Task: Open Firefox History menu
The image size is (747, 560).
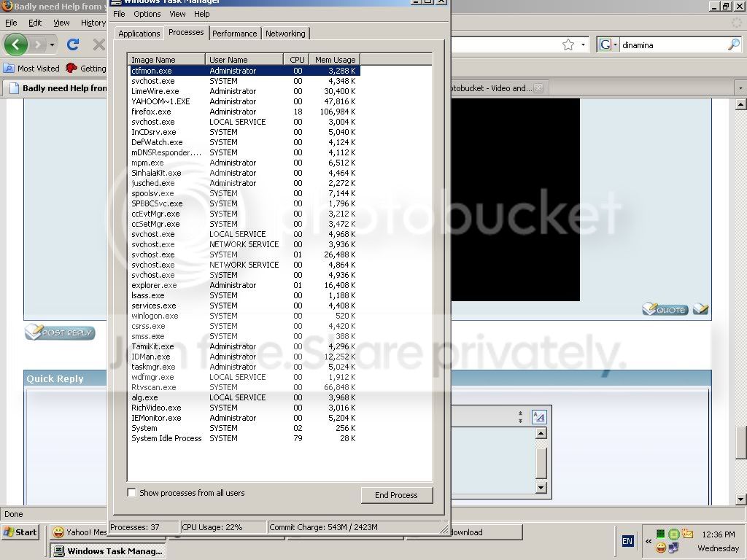Action: [93, 23]
